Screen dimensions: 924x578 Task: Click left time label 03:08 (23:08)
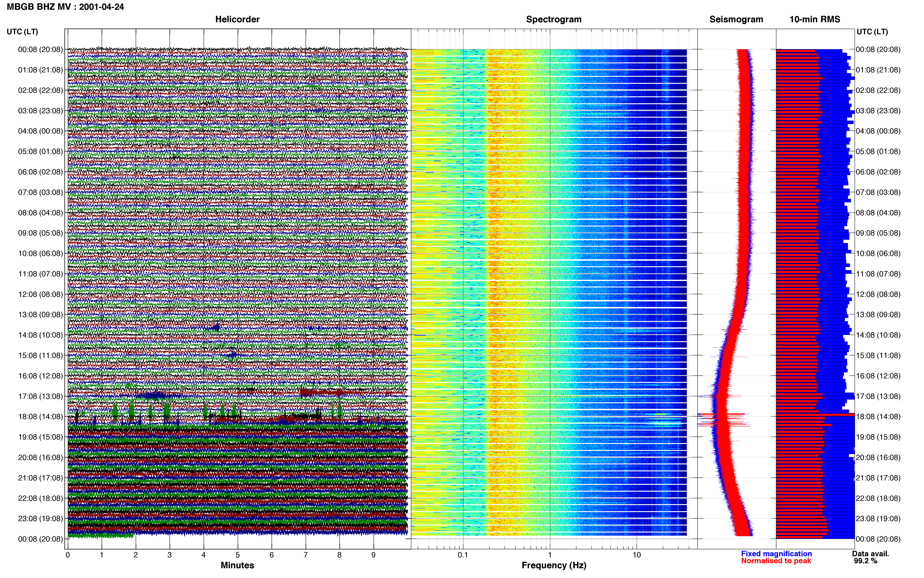40,111
